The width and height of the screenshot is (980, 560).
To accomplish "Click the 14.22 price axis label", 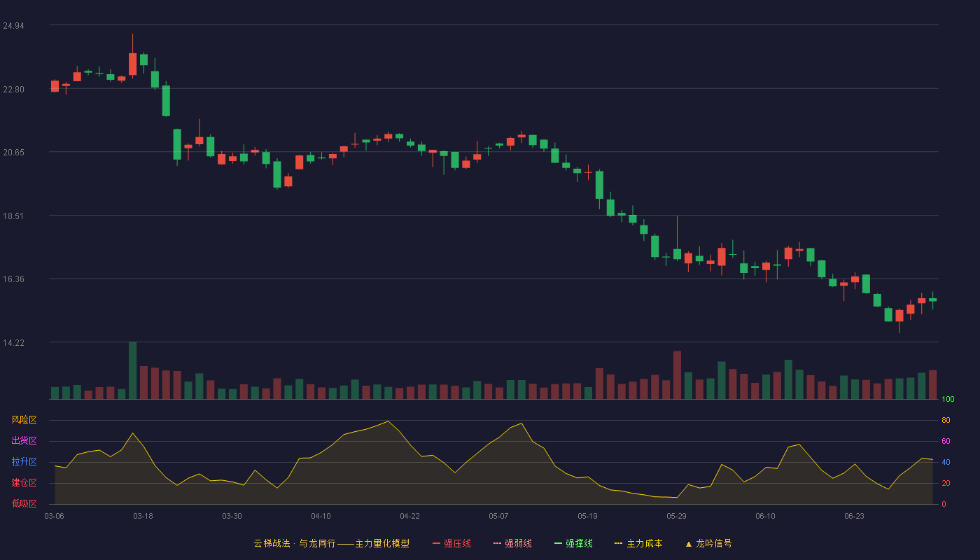I will coord(13,342).
